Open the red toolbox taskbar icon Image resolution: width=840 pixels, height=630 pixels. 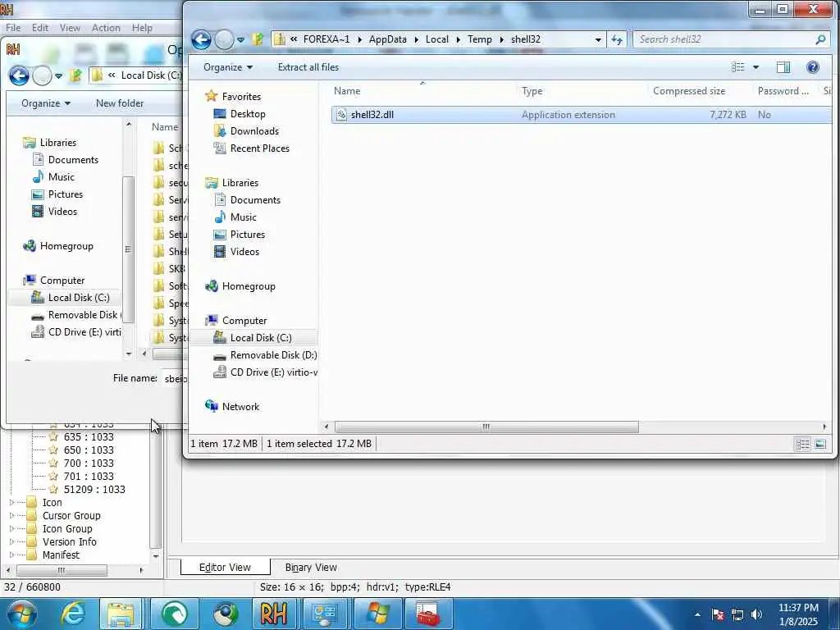[x=428, y=614]
